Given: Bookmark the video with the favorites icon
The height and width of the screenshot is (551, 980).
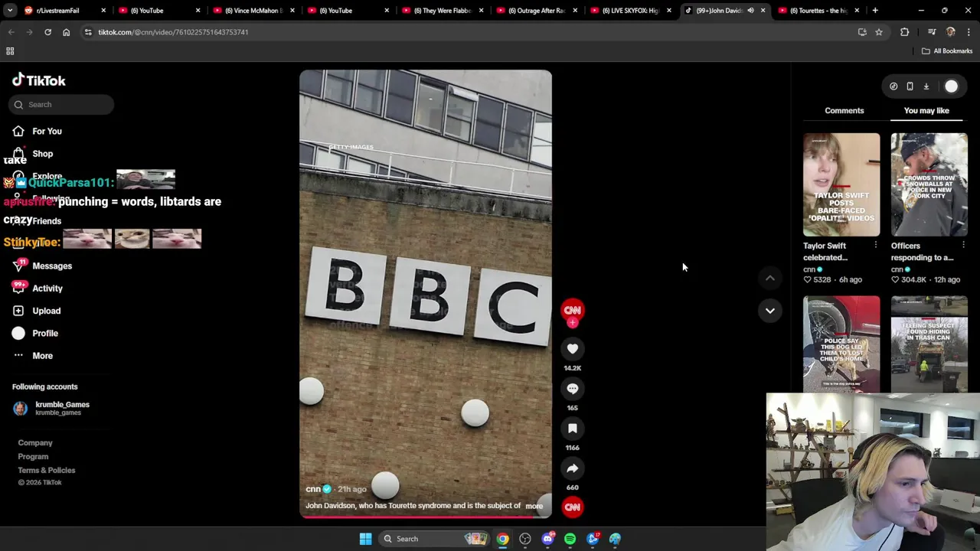Looking at the screenshot, I should click(572, 429).
